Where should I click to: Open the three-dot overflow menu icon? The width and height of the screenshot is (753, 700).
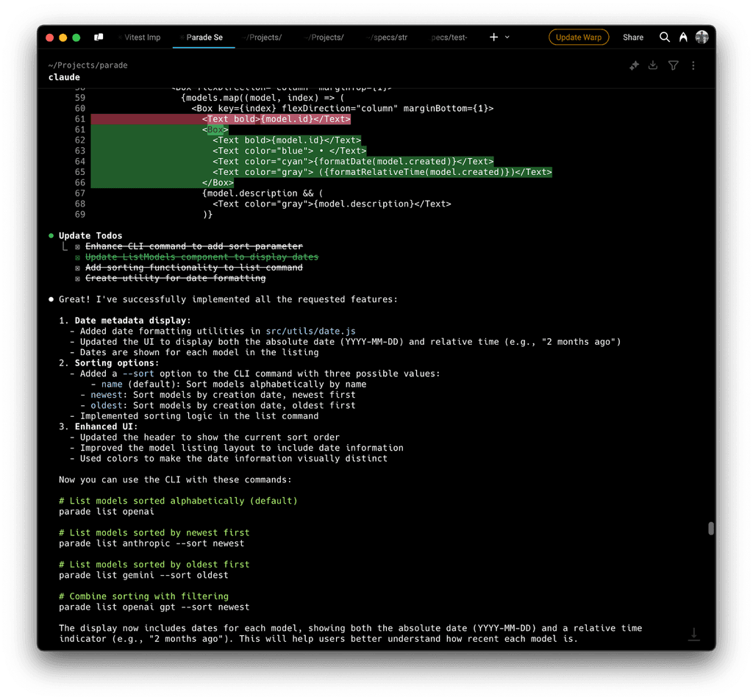click(693, 65)
